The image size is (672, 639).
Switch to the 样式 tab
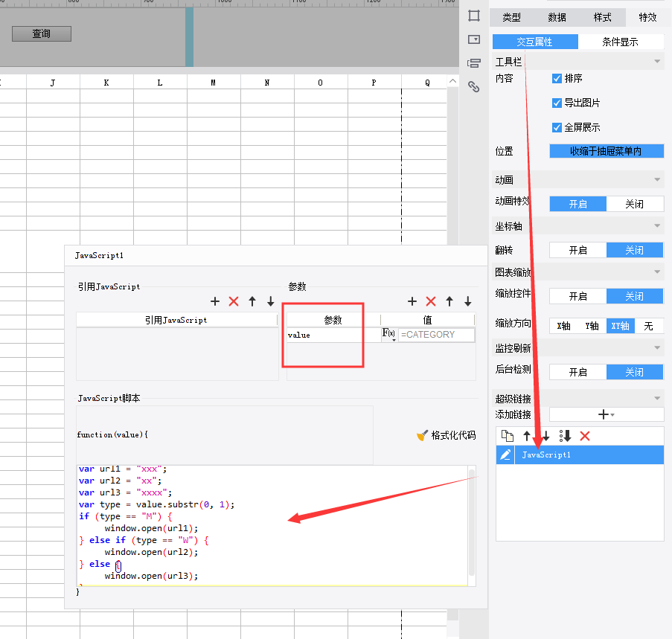[602, 17]
